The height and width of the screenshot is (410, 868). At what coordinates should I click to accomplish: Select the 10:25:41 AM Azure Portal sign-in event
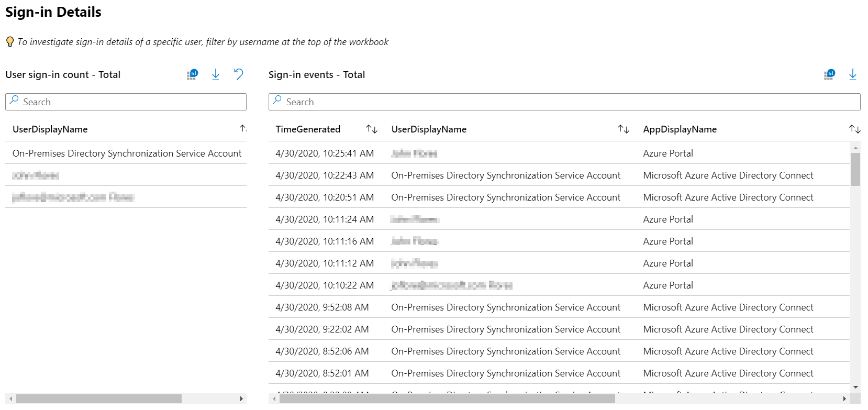pyautogui.click(x=558, y=153)
